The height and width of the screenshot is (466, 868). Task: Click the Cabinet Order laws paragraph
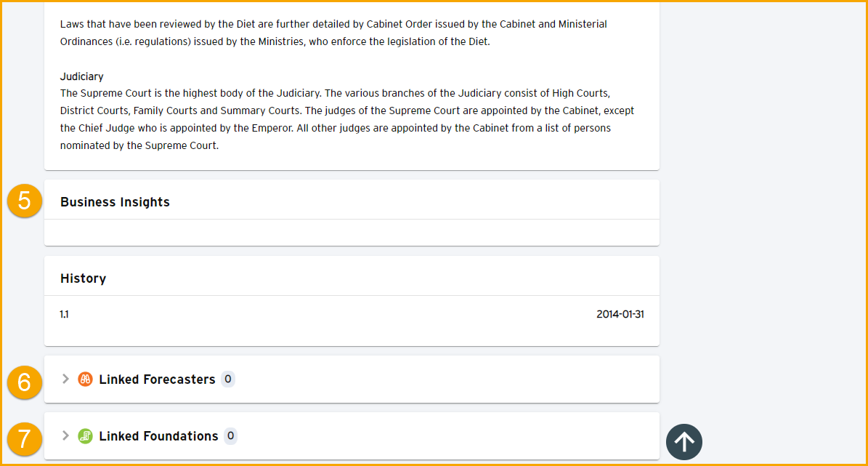pos(334,33)
